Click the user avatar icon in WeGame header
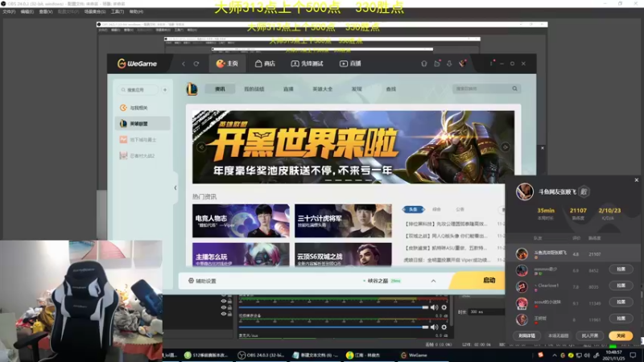The image size is (644, 362). point(462,64)
